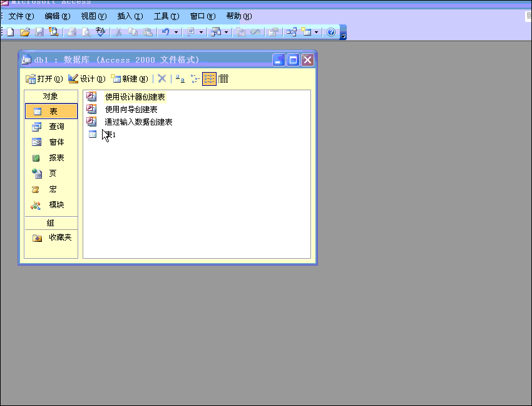Click the Paste clipboard icon
This screenshot has height=406, width=532.
tap(148, 33)
